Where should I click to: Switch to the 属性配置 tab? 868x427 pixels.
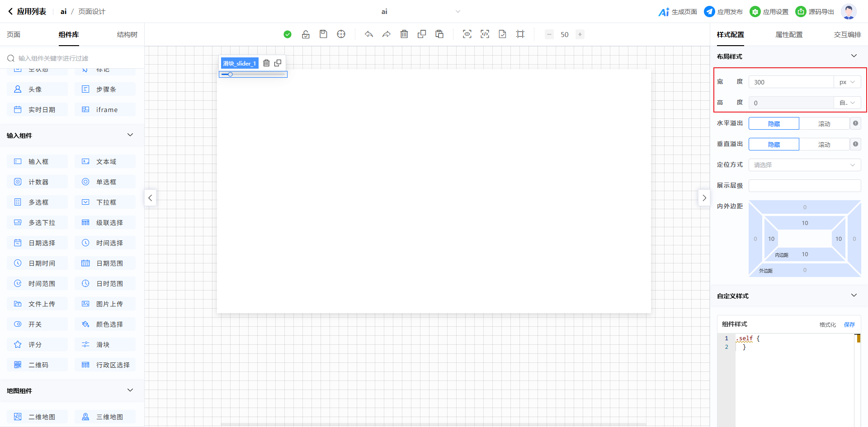(789, 35)
